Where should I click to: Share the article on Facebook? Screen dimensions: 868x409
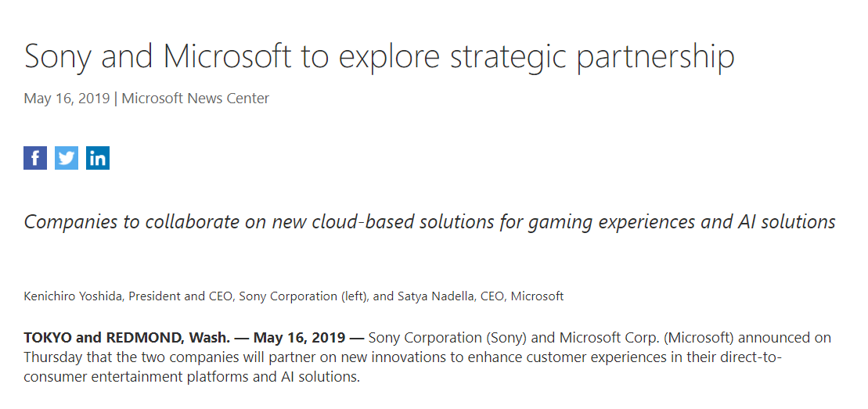[x=35, y=158]
